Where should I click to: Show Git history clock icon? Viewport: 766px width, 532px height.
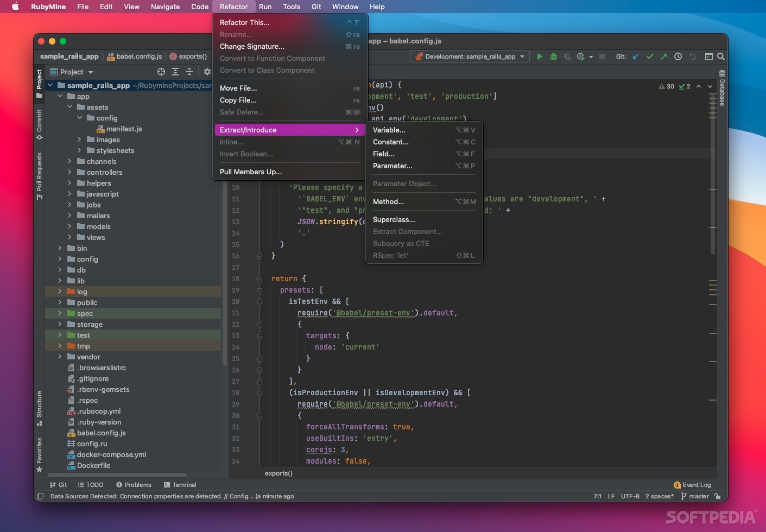[678, 56]
